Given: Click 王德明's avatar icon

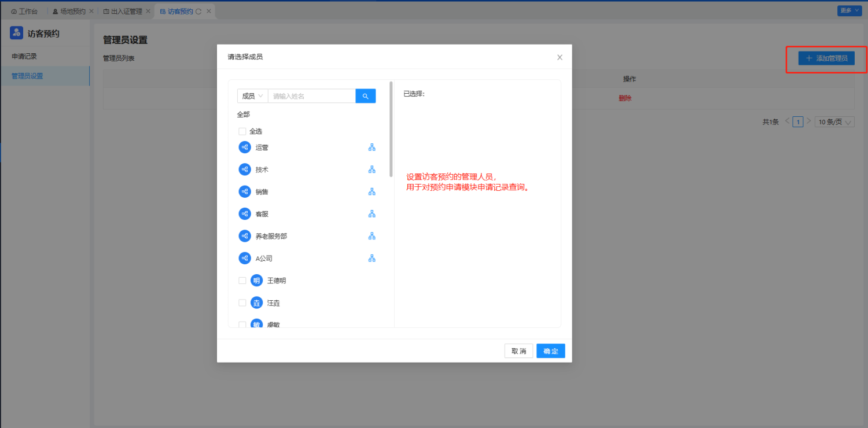Looking at the screenshot, I should click(257, 281).
